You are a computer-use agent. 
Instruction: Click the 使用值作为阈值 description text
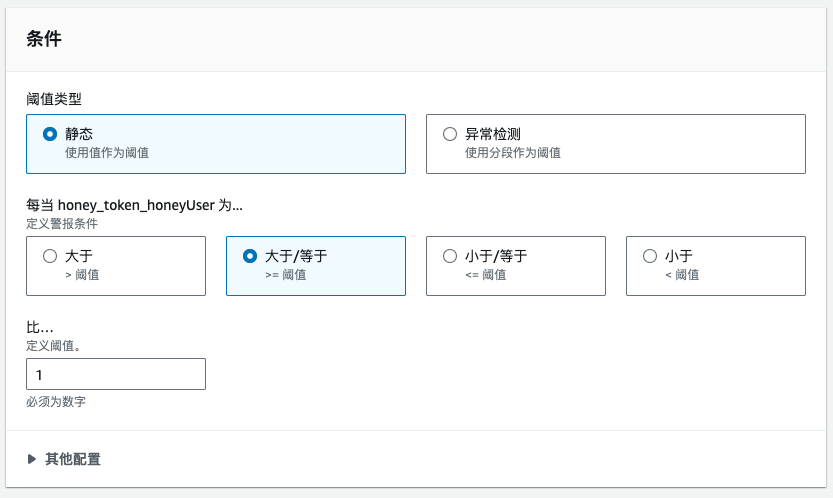click(107, 153)
